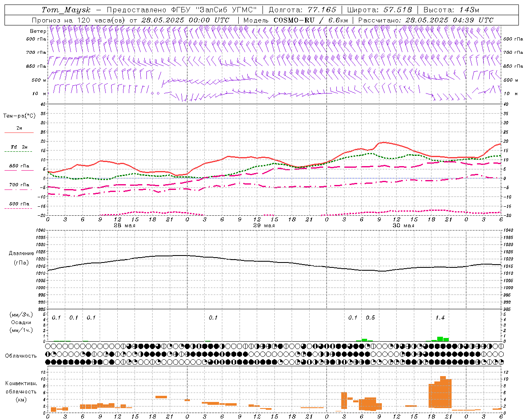Click the solid red line sample under 2м
This screenshot has width=525, height=420.
19,133
